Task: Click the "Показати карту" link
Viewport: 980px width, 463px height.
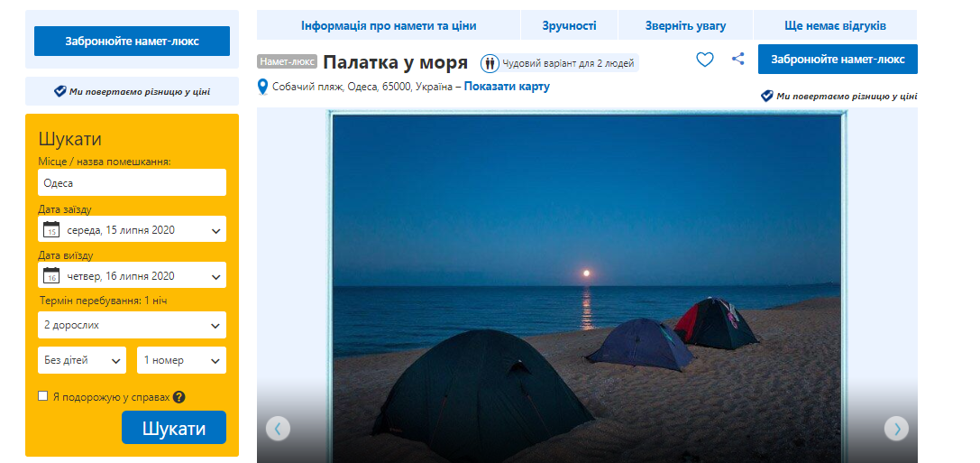Action: click(x=507, y=87)
